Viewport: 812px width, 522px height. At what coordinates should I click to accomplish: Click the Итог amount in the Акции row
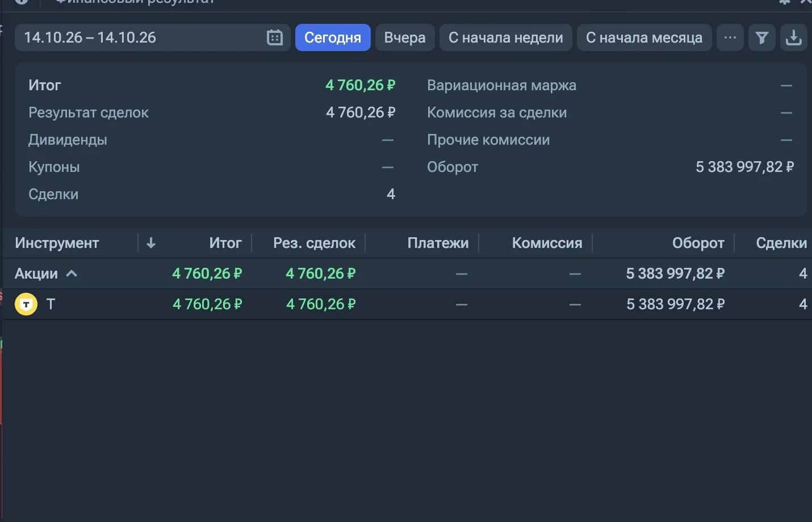207,273
